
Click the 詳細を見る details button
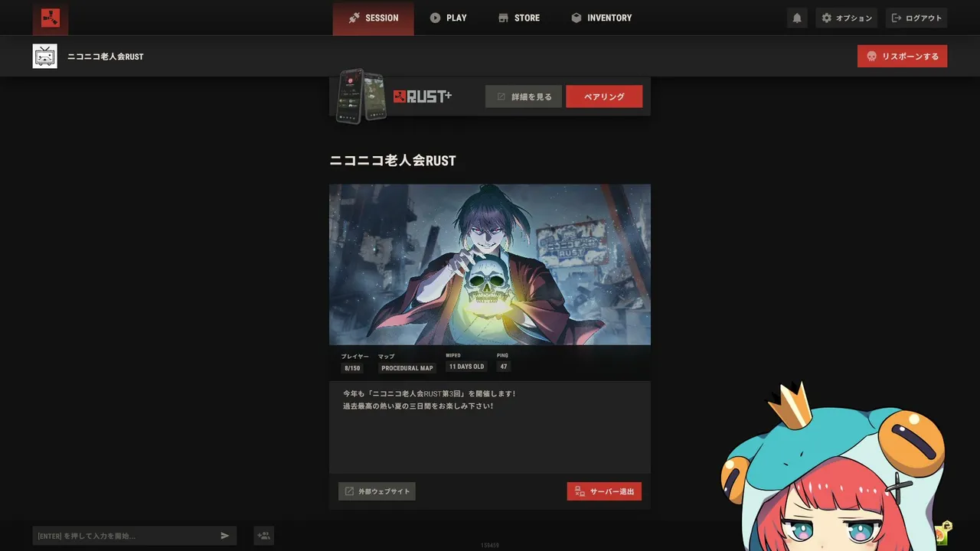pos(524,96)
